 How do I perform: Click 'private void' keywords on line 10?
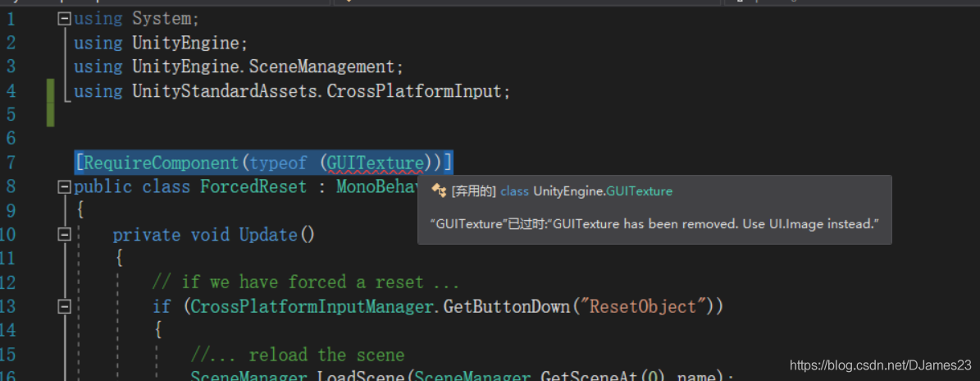tap(171, 235)
